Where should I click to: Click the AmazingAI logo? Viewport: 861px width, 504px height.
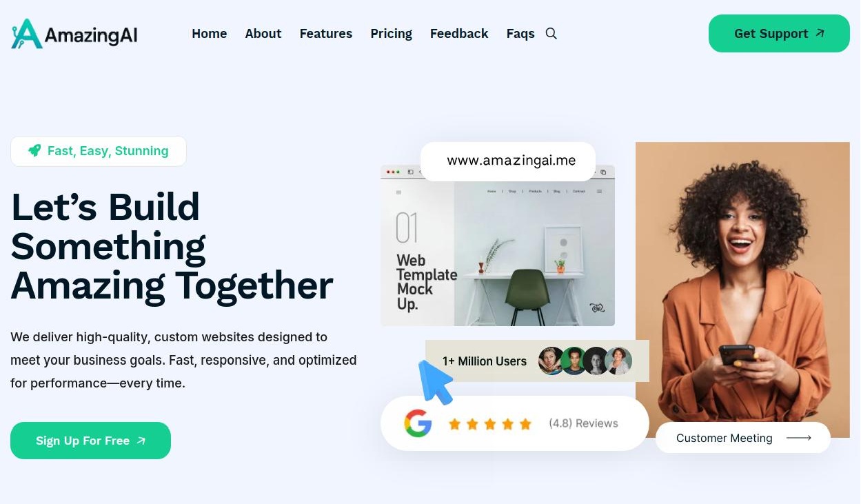pos(74,34)
